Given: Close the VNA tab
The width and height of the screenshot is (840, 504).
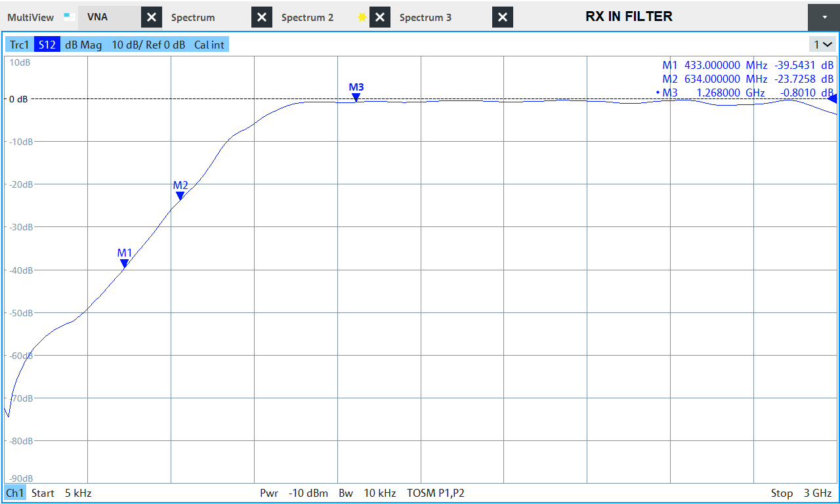Looking at the screenshot, I should click(x=151, y=18).
